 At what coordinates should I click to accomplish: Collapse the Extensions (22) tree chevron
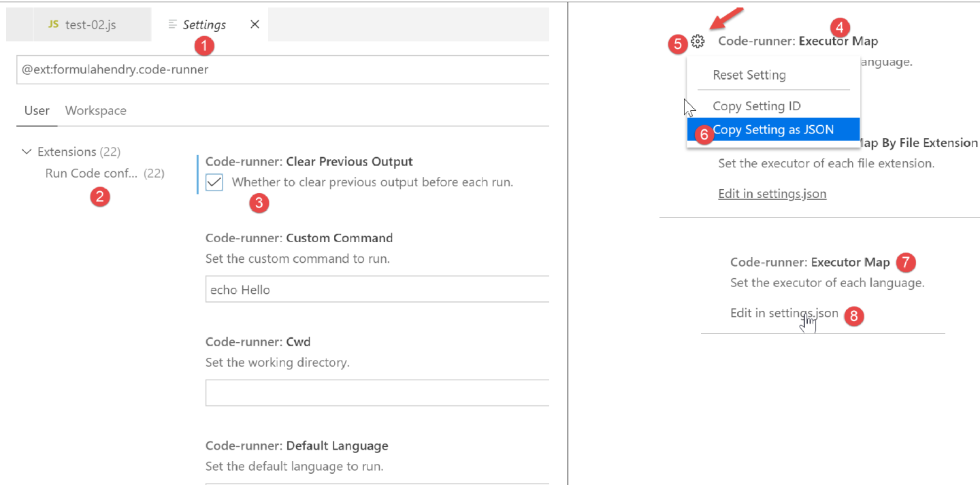(27, 152)
